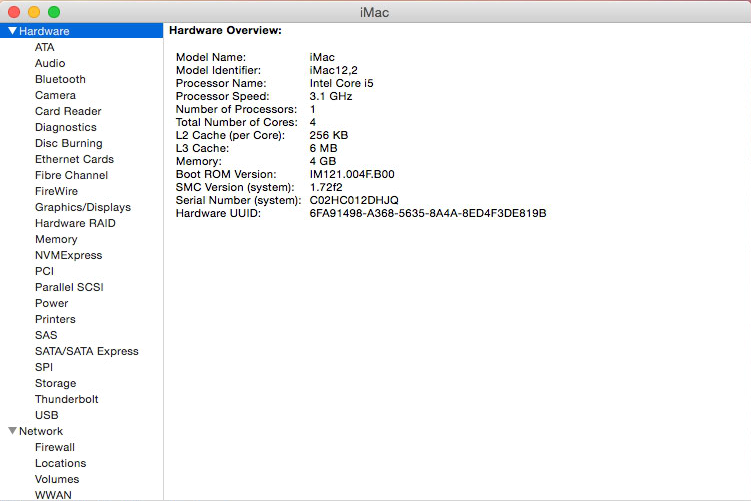This screenshot has height=501, width=751.
Task: Click the iMac window title
Action: pos(375,12)
